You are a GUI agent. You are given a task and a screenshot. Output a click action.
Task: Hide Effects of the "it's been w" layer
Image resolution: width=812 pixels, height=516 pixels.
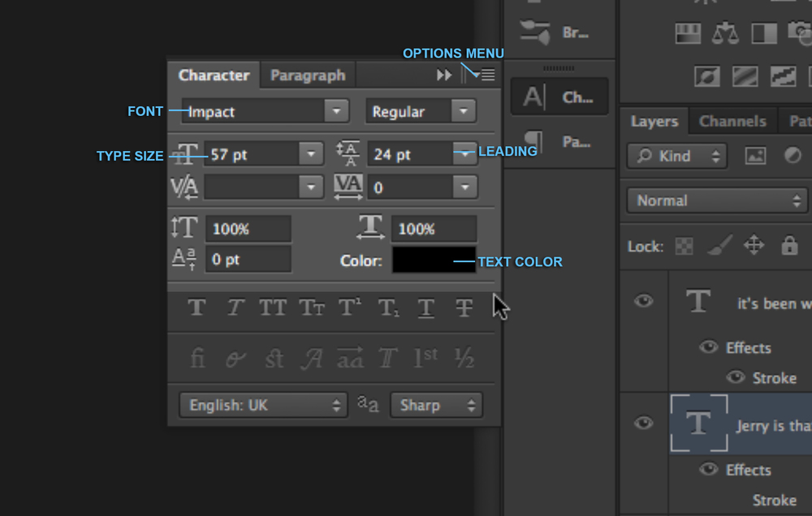point(708,346)
